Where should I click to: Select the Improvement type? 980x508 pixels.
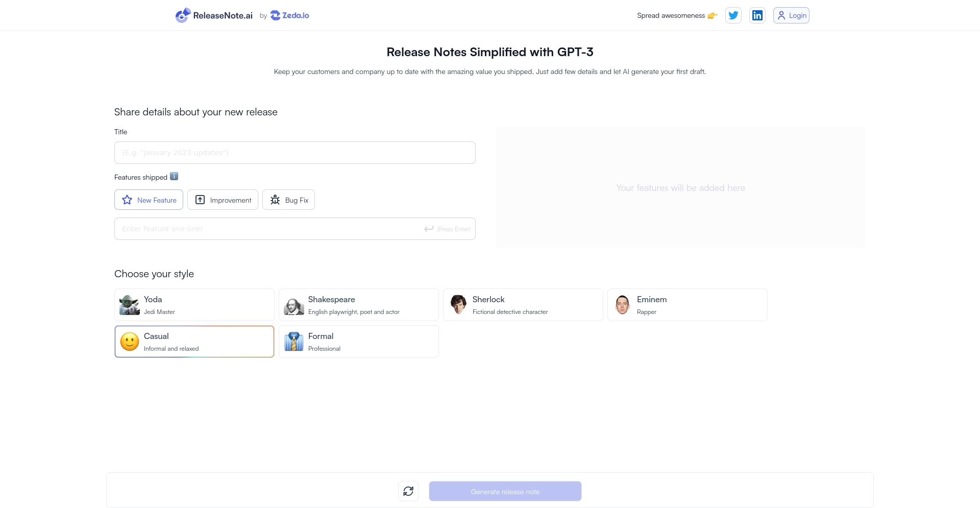pos(223,200)
